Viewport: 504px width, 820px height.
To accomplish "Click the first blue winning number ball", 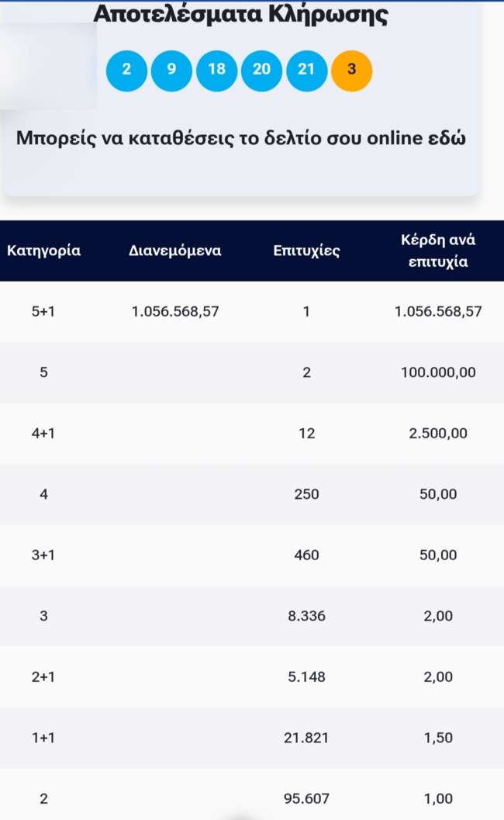I will pyautogui.click(x=126, y=70).
